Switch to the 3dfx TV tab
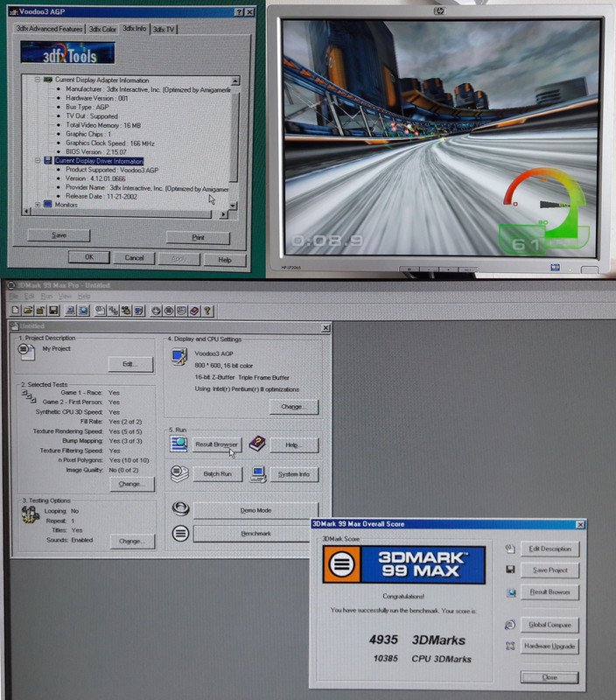 (164, 29)
